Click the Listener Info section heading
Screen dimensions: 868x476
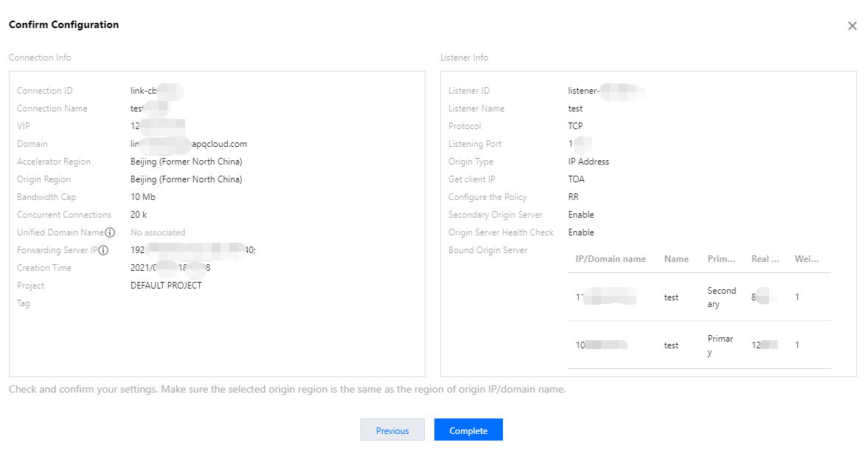pos(464,58)
